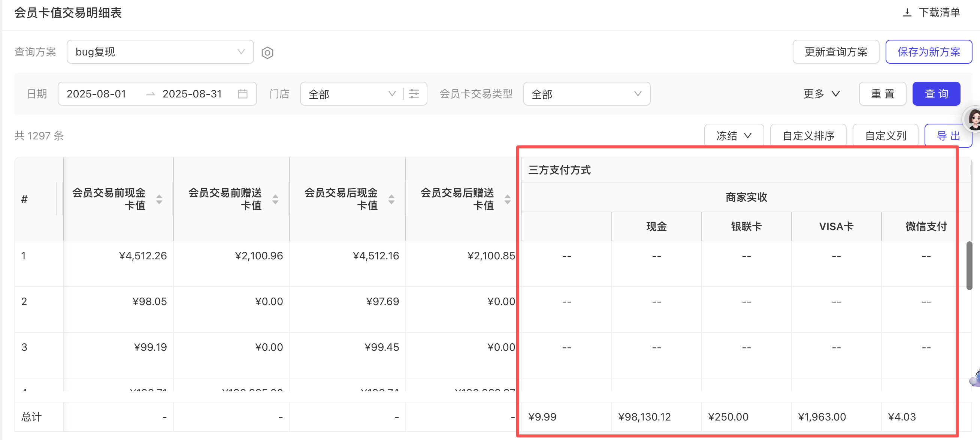Click the vertical scrollbar of the table
Image resolution: width=980 pixels, height=440 pixels.
[x=970, y=265]
